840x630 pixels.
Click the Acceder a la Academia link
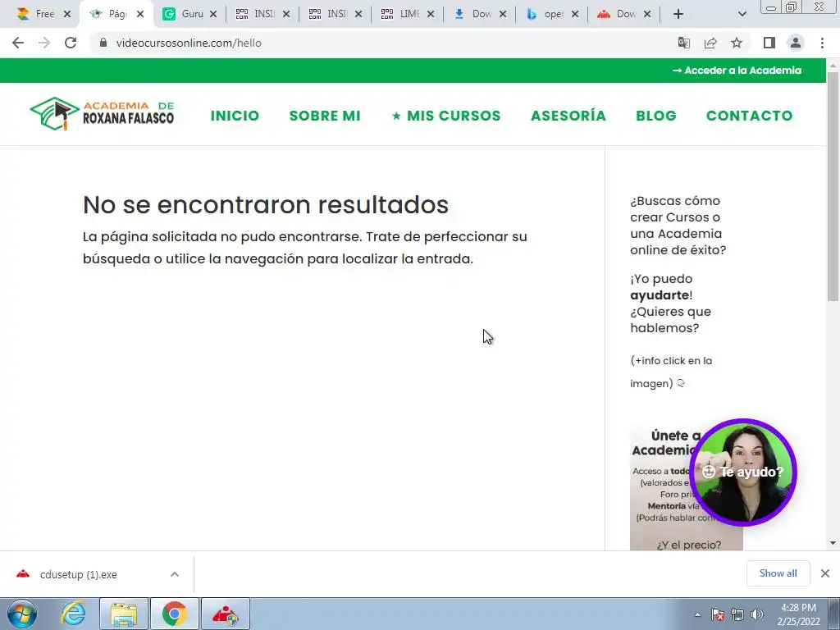[x=737, y=71]
